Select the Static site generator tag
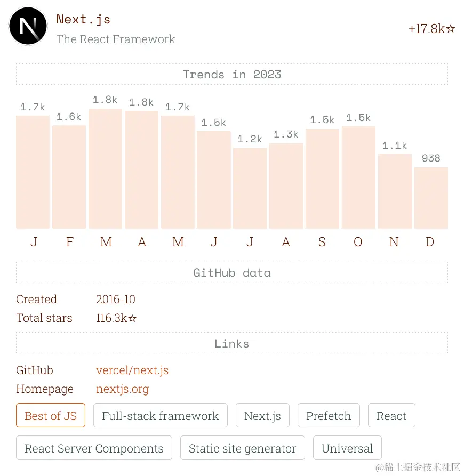The image size is (464, 476). click(x=242, y=448)
